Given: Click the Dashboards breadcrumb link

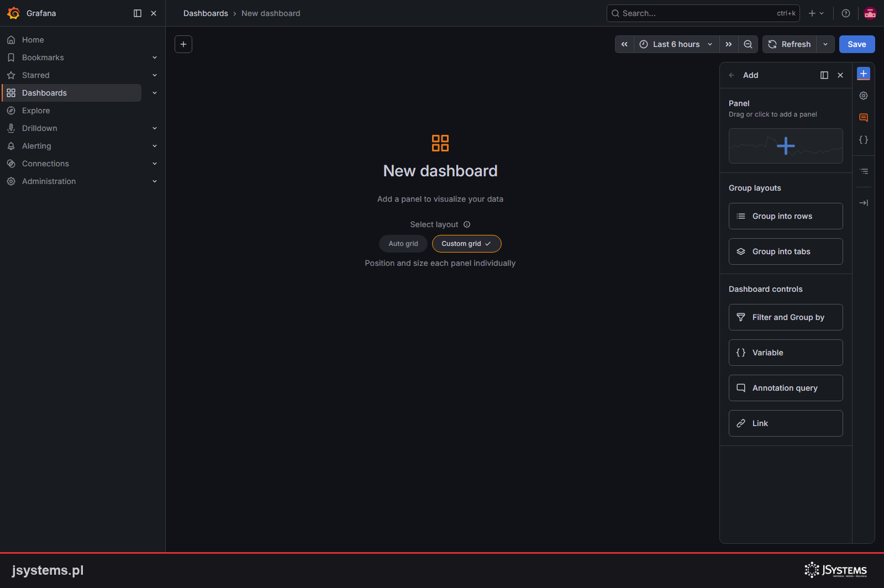Looking at the screenshot, I should pyautogui.click(x=206, y=13).
